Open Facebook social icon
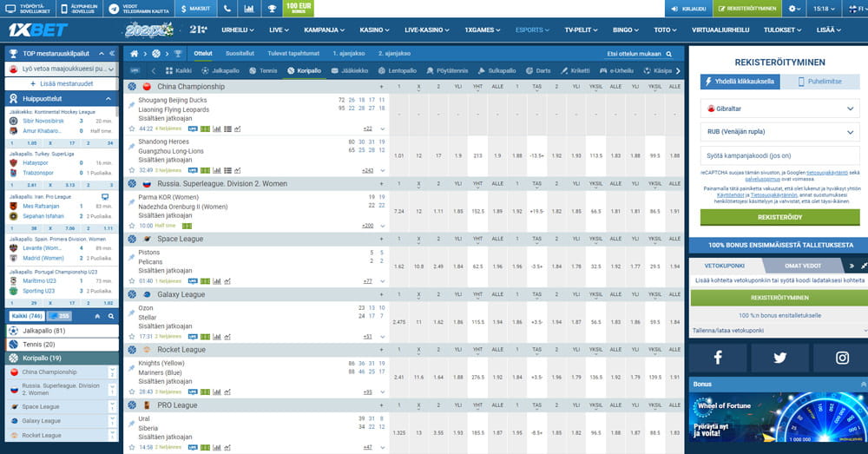This screenshot has width=868, height=454. [718, 357]
